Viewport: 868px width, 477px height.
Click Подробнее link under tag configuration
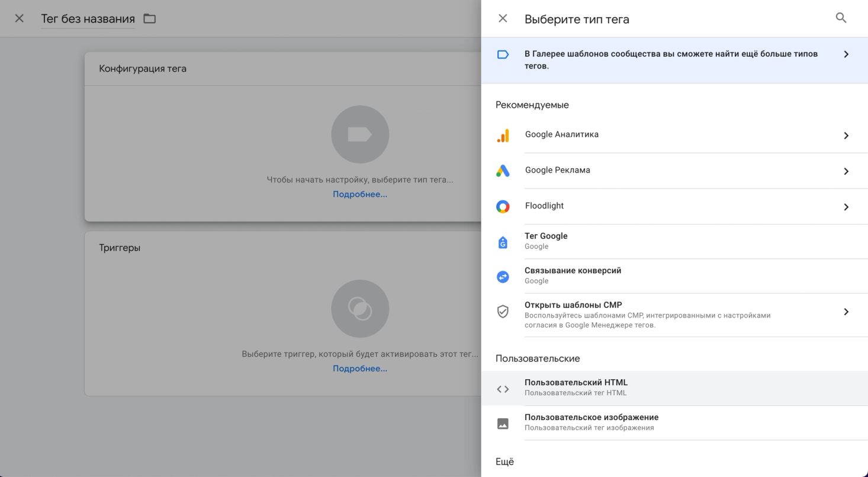tap(360, 194)
